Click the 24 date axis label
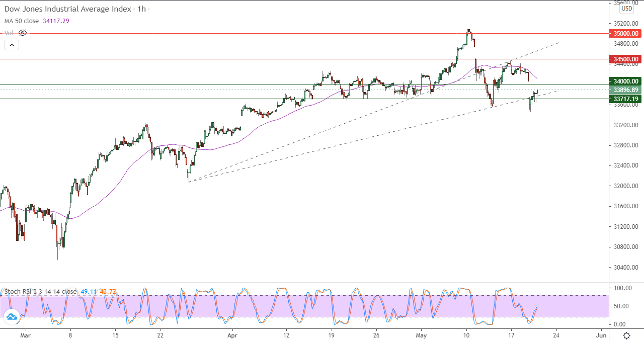This screenshot has height=342, width=644. point(556,335)
